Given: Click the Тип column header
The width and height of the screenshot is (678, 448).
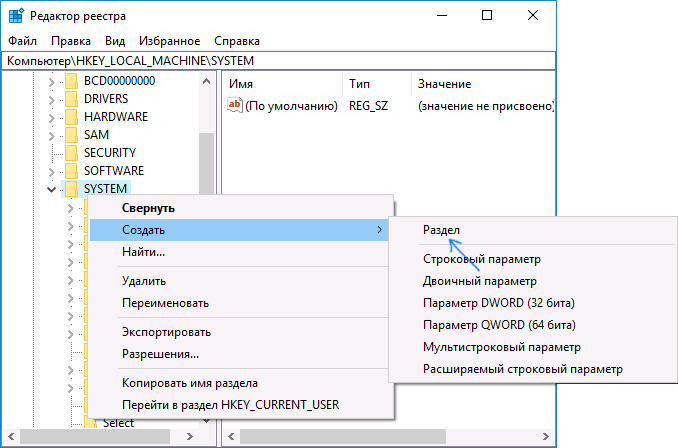Looking at the screenshot, I should [x=359, y=83].
